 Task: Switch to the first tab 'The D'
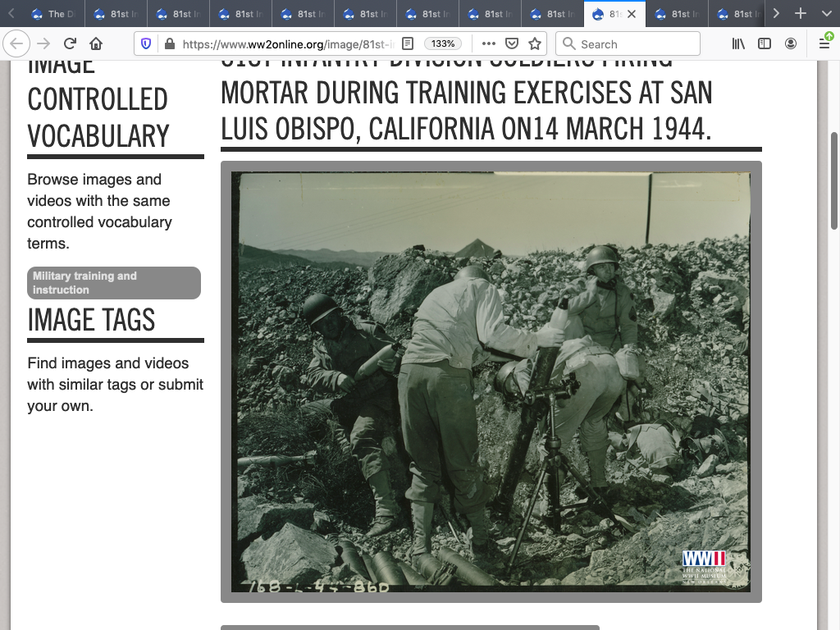(x=51, y=14)
